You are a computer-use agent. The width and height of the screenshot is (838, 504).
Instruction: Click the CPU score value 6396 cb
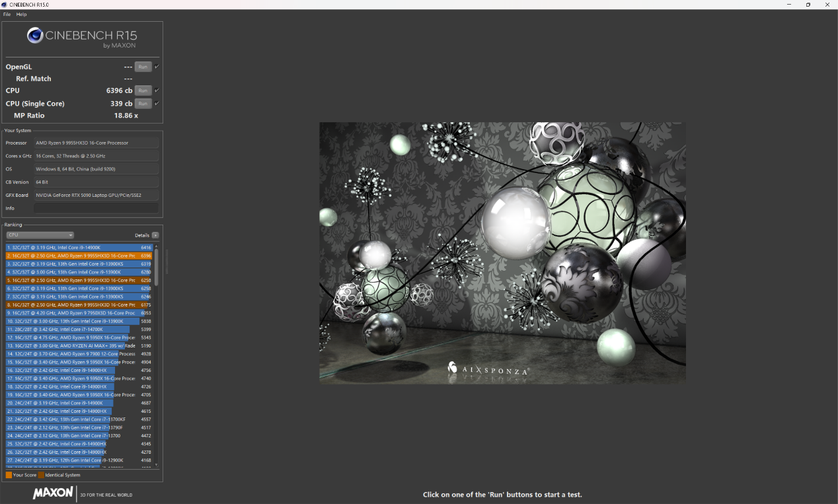(119, 90)
